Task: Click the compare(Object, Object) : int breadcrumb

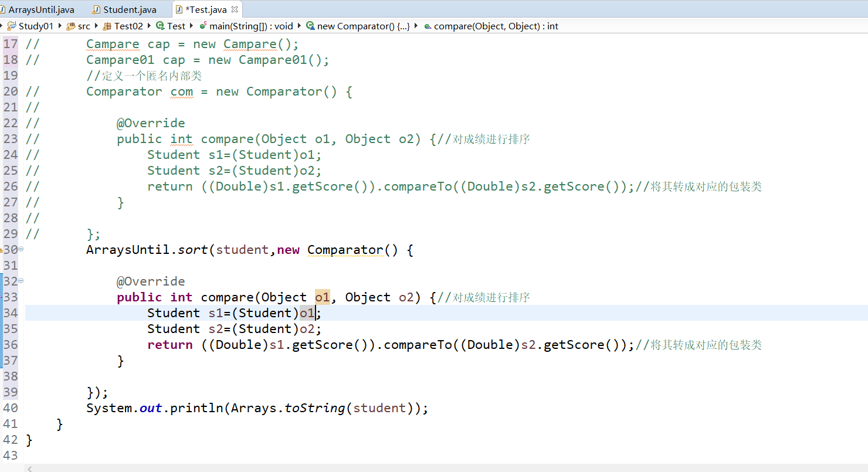Action: [x=491, y=26]
